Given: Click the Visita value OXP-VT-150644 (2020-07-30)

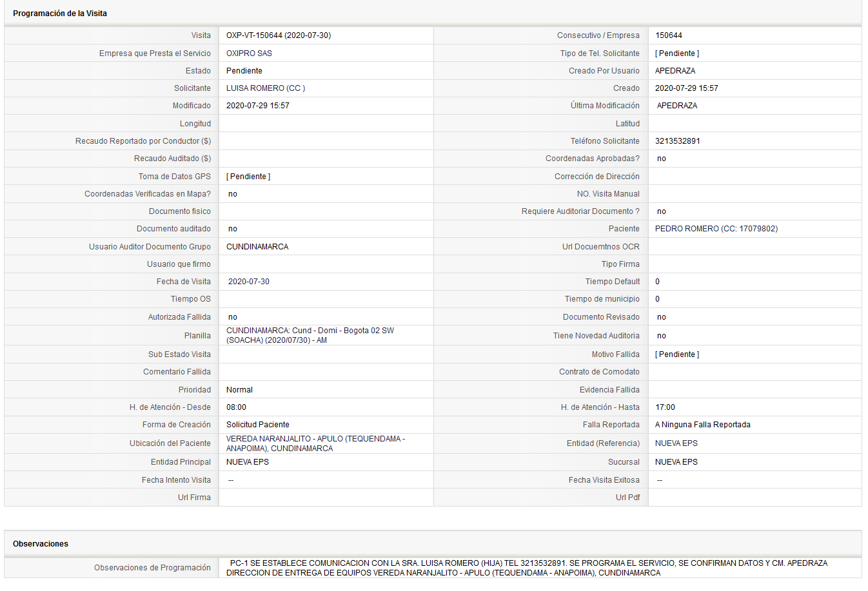Looking at the screenshot, I should pos(279,35).
